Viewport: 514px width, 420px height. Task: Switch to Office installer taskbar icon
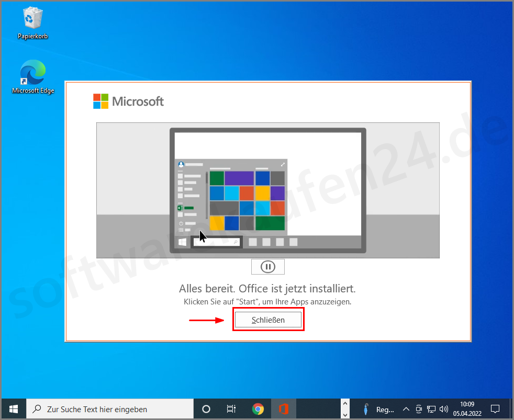[284, 409]
